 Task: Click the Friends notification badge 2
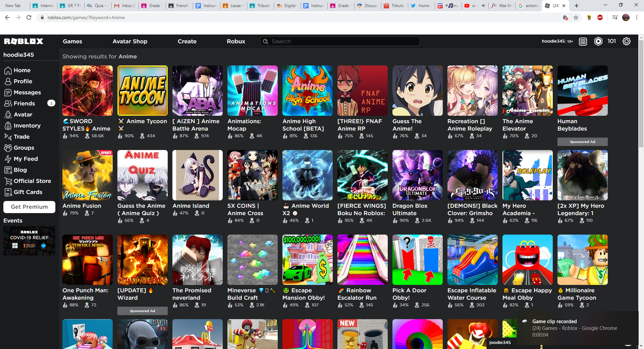pos(51,103)
